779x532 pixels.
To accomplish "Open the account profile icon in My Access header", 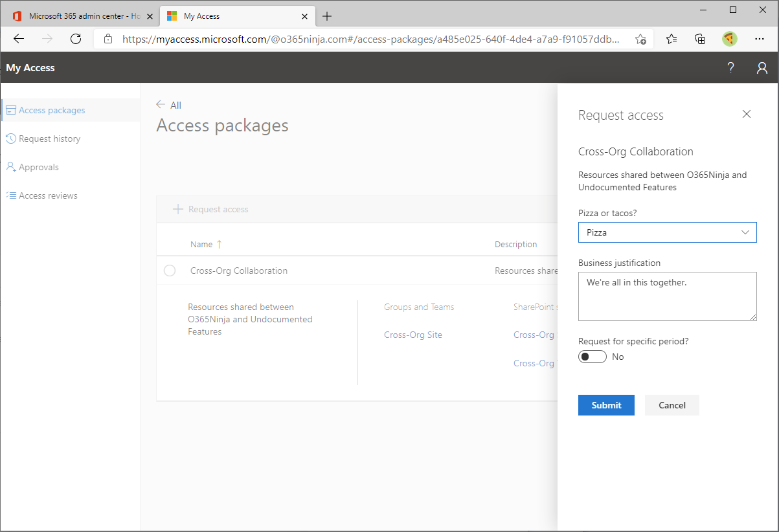I will point(762,67).
